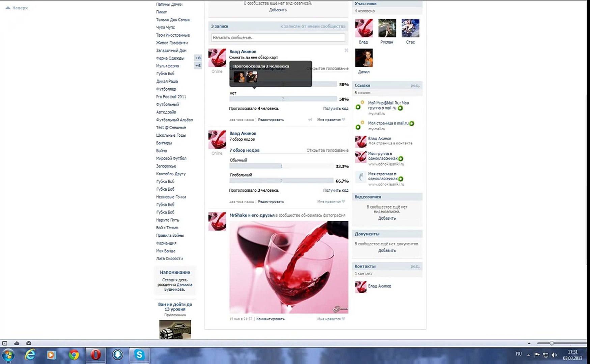Click in the Написать сообщение field

pyautogui.click(x=278, y=38)
